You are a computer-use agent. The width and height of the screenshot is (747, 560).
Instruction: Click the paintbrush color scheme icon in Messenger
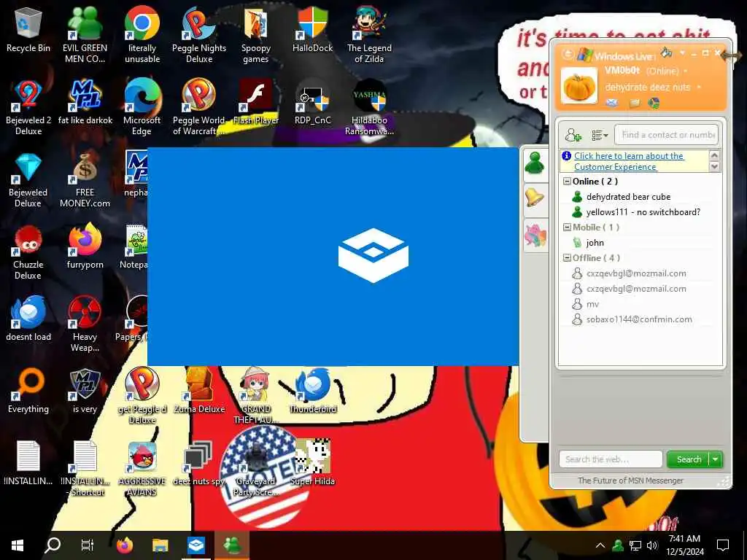coord(667,52)
